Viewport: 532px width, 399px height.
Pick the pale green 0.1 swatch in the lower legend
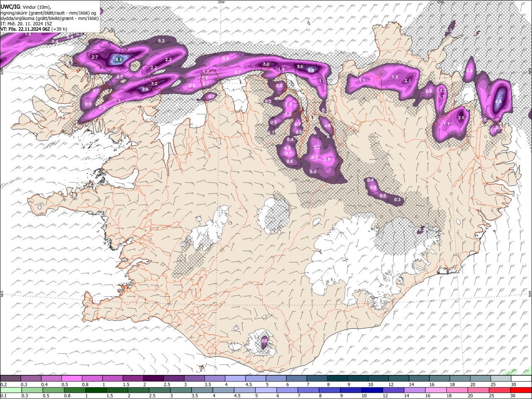click(x=11, y=390)
